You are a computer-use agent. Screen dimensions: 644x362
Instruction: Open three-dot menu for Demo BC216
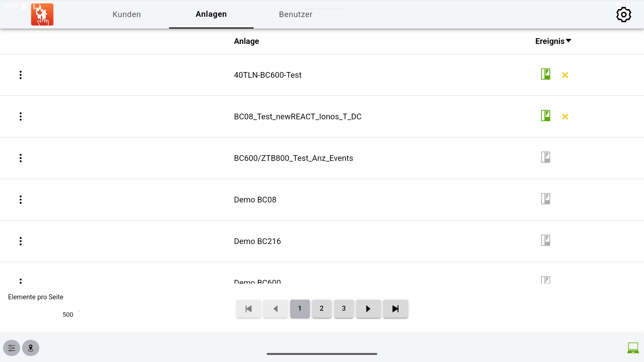pos(20,241)
